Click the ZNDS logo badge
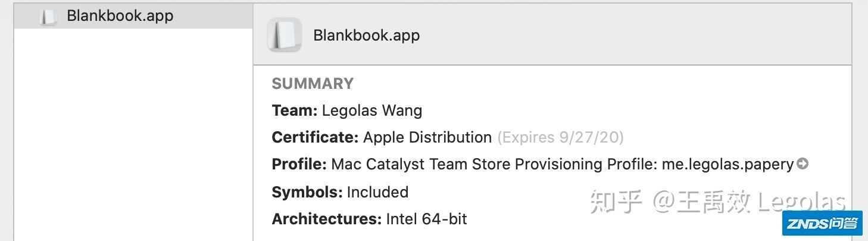This screenshot has height=241, width=868. pos(823,224)
